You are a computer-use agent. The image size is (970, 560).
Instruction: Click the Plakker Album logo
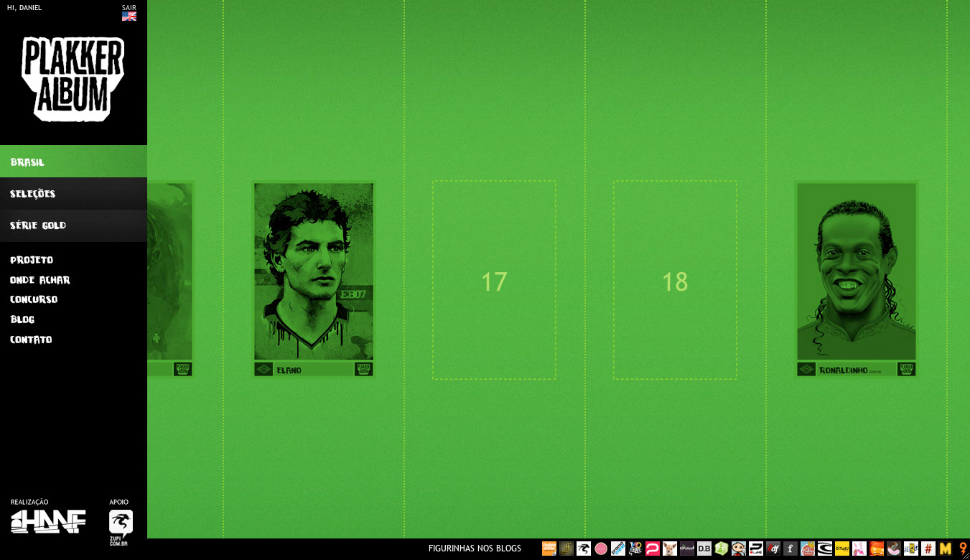click(x=73, y=79)
